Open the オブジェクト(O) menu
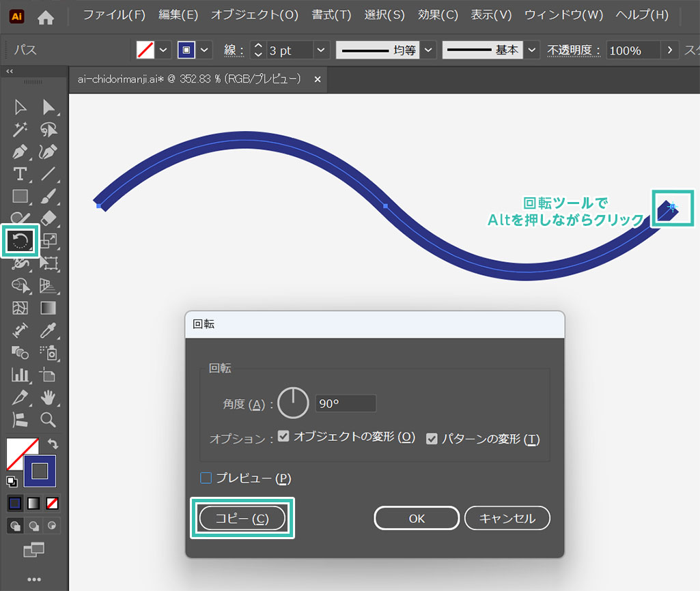The height and width of the screenshot is (591, 700). (255, 15)
